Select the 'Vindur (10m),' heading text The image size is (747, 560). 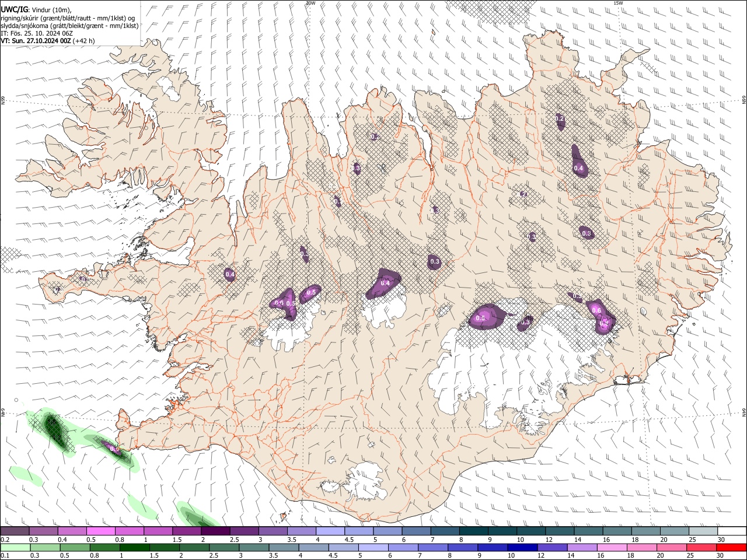click(51, 9)
